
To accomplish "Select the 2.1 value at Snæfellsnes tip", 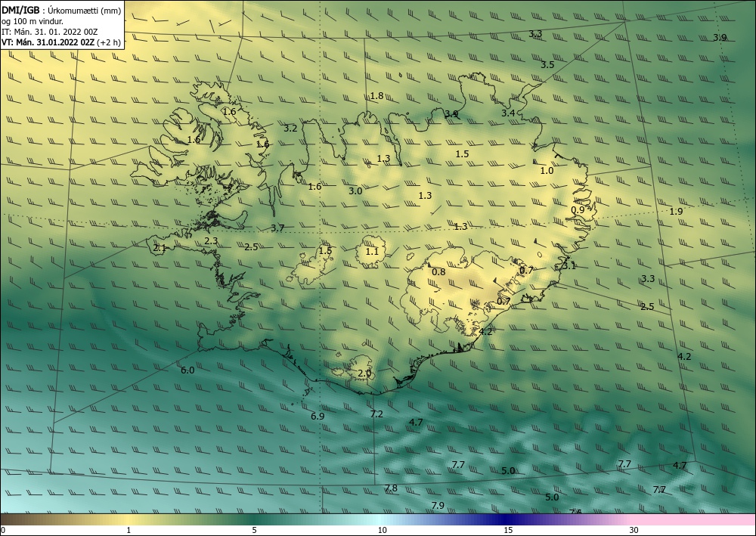I will click(160, 248).
